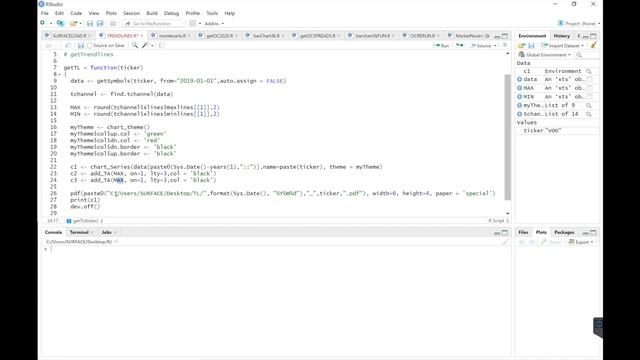Click the Load workspace folder icon in Environment
This screenshot has height=360, width=640.
(521, 46)
